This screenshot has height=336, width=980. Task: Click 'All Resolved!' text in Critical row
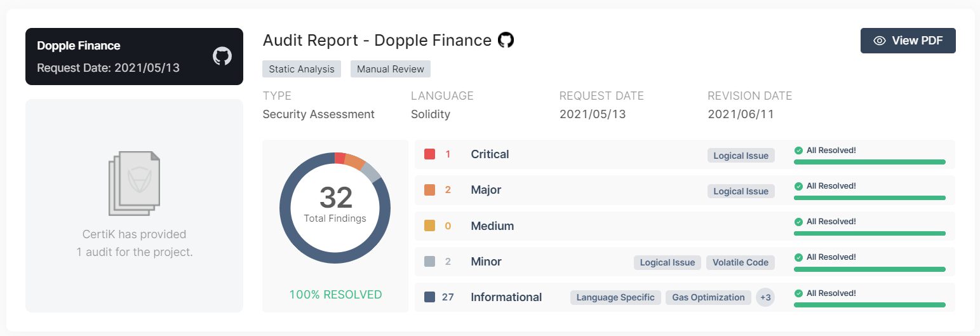tap(831, 151)
